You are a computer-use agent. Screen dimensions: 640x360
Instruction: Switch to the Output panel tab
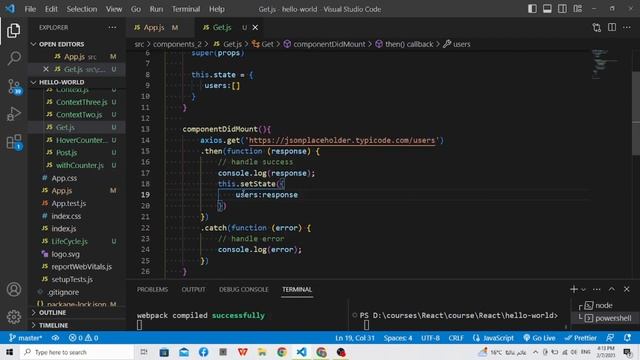point(193,289)
